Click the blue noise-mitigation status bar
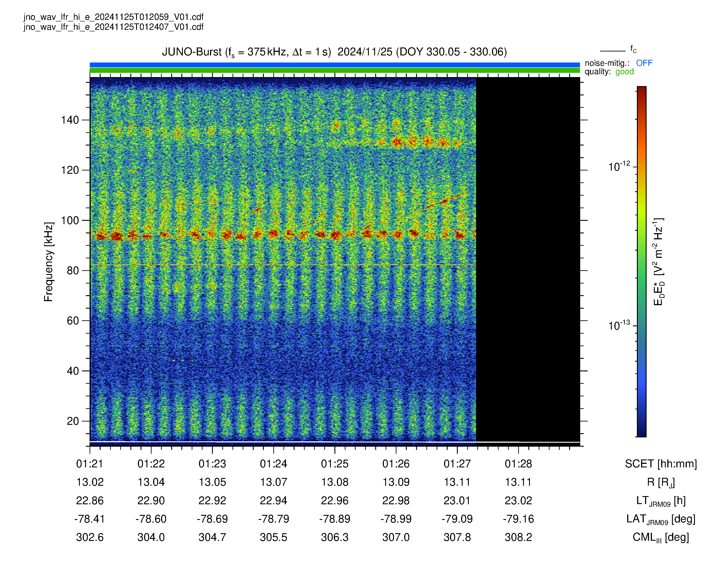 pyautogui.click(x=335, y=65)
